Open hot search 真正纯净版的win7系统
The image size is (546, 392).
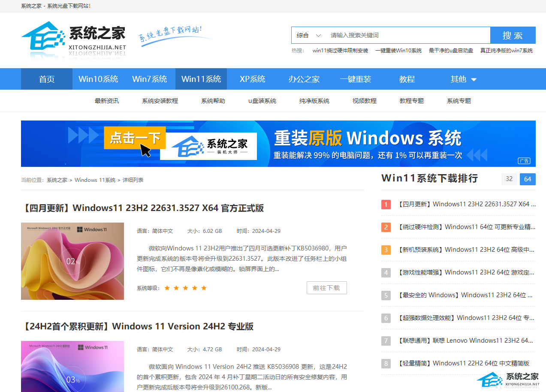click(x=507, y=51)
